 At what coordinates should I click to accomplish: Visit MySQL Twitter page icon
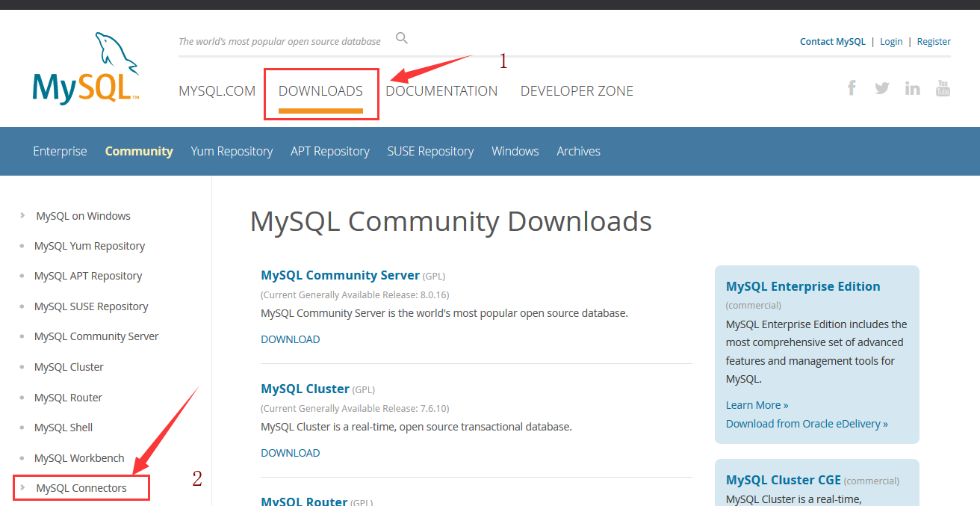pos(882,88)
